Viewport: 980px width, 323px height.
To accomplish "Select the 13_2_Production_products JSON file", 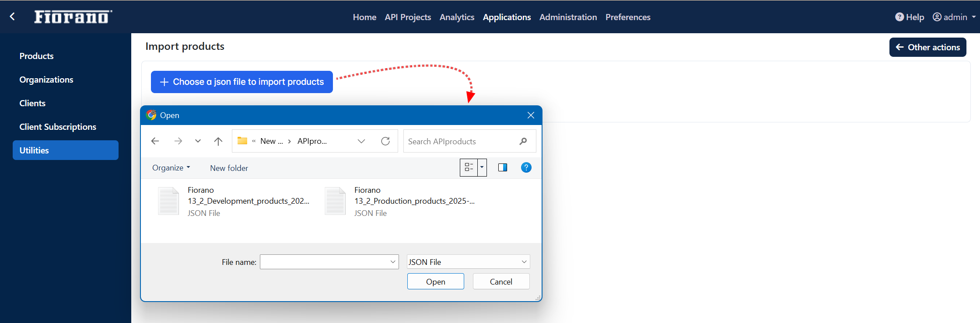I will pyautogui.click(x=400, y=201).
